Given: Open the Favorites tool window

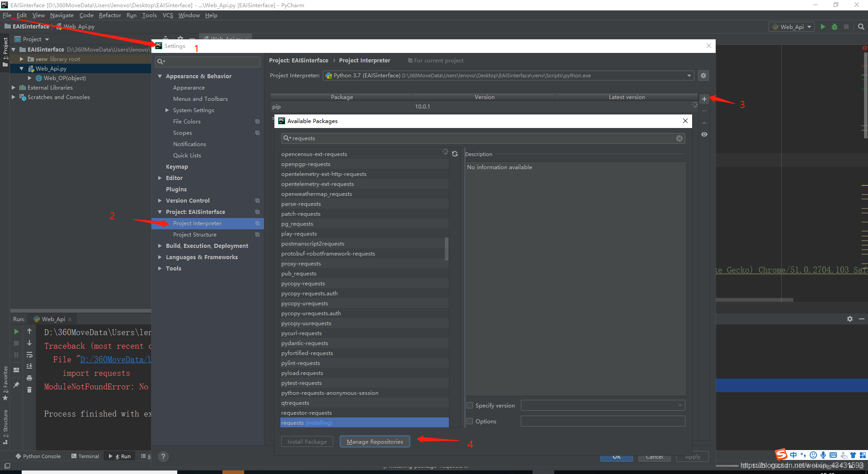Looking at the screenshot, I should 5,383.
